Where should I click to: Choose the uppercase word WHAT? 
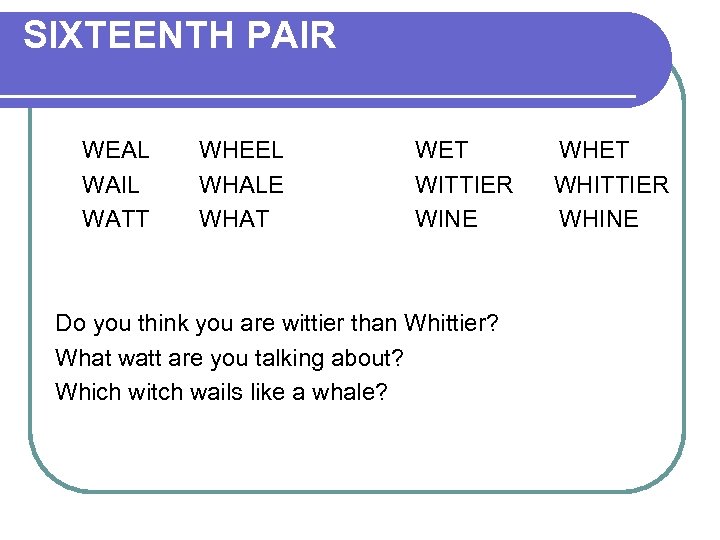(234, 219)
